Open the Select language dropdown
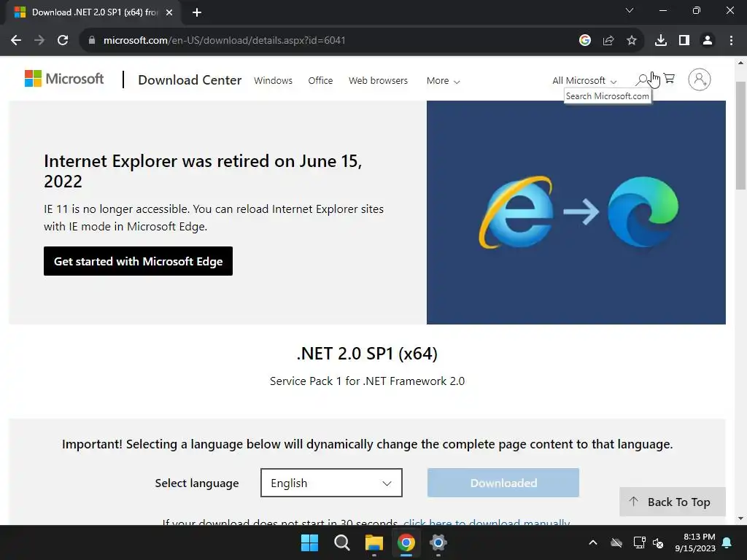 click(331, 483)
